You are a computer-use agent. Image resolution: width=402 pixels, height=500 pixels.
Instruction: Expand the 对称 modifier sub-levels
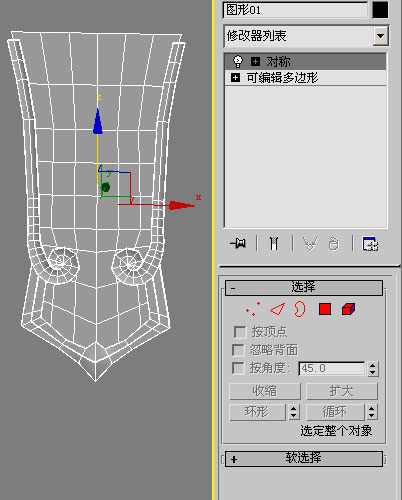(x=255, y=61)
